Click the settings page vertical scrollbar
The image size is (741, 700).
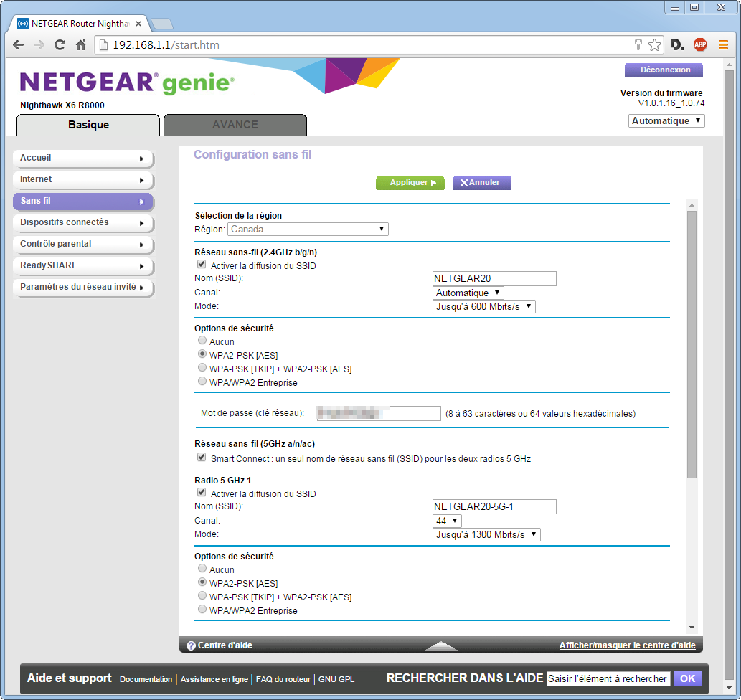click(692, 344)
